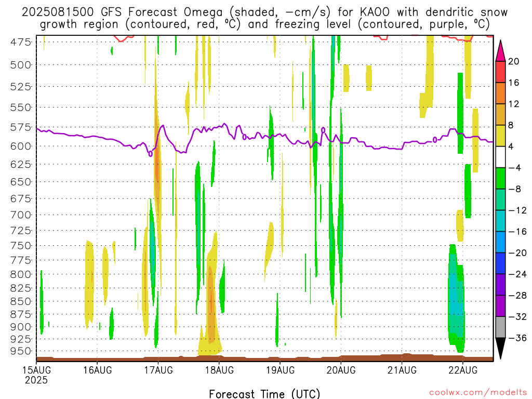Click the chart title first line
532x399 pixels.
tap(264, 12)
